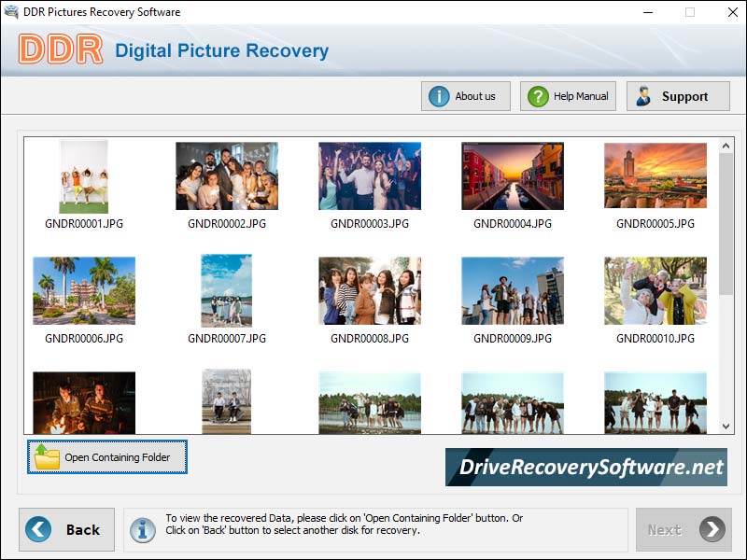Click the GNDR00010.JPG file name
Screen dimensions: 747x560
655,339
